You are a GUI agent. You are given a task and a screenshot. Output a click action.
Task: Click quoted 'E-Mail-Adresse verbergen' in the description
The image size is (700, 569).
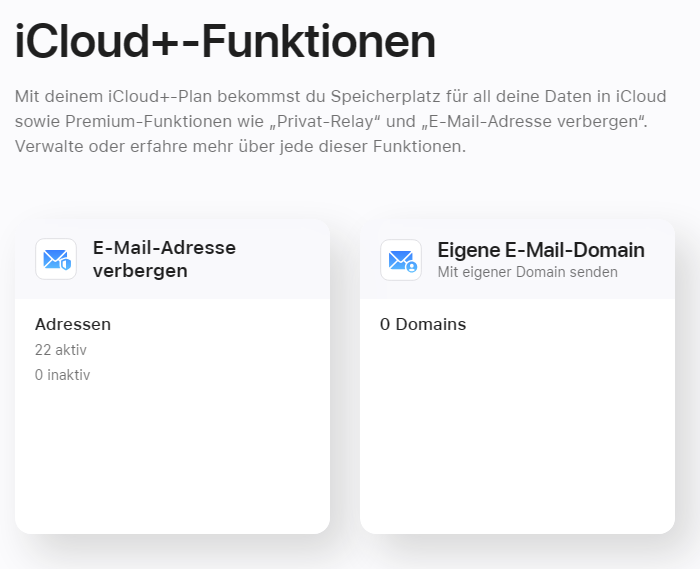pos(537,122)
